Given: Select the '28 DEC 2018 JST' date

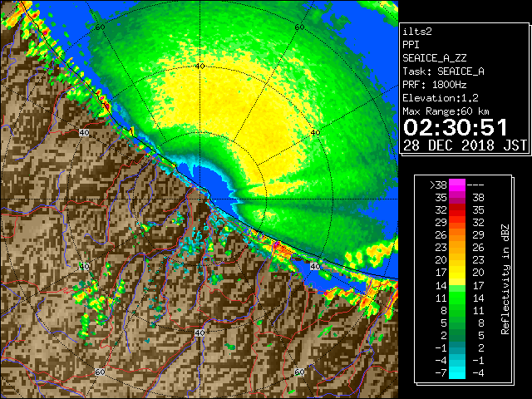Looking at the screenshot, I should (x=465, y=145).
